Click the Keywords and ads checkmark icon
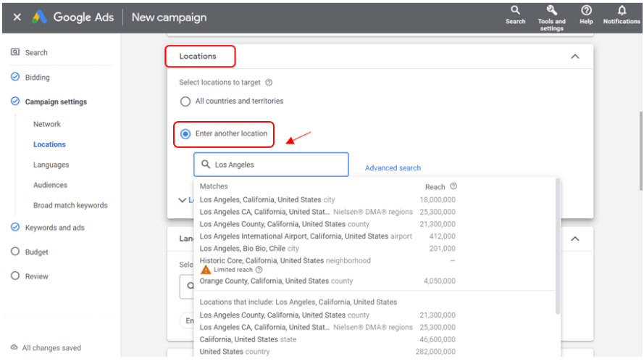The width and height of the screenshot is (644, 364). point(15,227)
